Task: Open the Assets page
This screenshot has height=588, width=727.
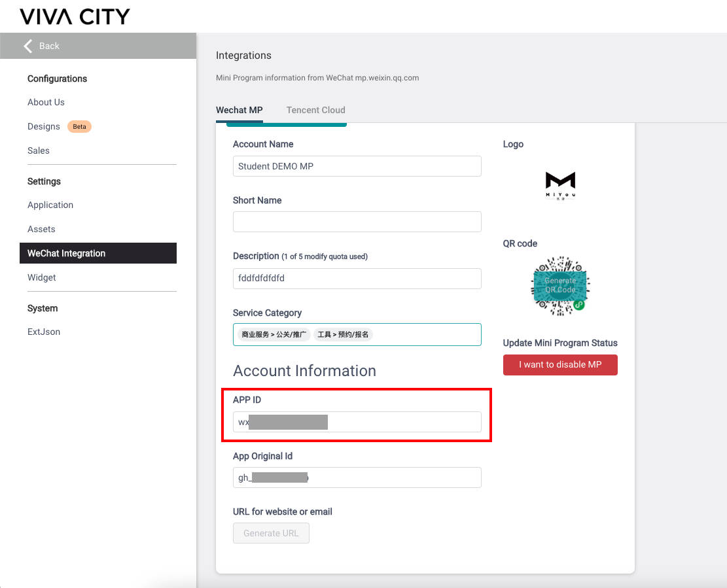Action: click(x=41, y=229)
